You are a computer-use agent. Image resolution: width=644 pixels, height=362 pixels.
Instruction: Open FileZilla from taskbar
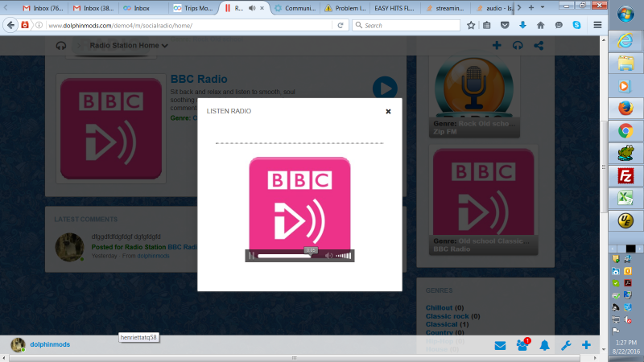(x=625, y=176)
